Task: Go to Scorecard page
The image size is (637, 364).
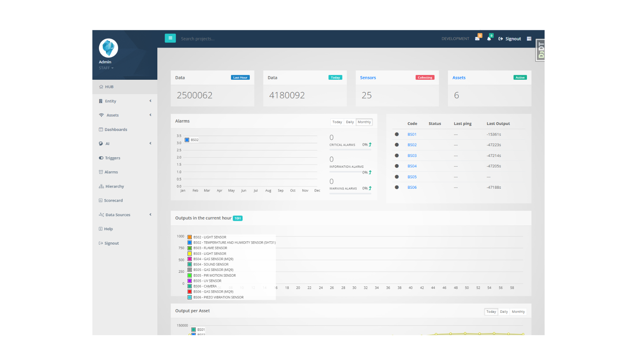Action: (113, 201)
